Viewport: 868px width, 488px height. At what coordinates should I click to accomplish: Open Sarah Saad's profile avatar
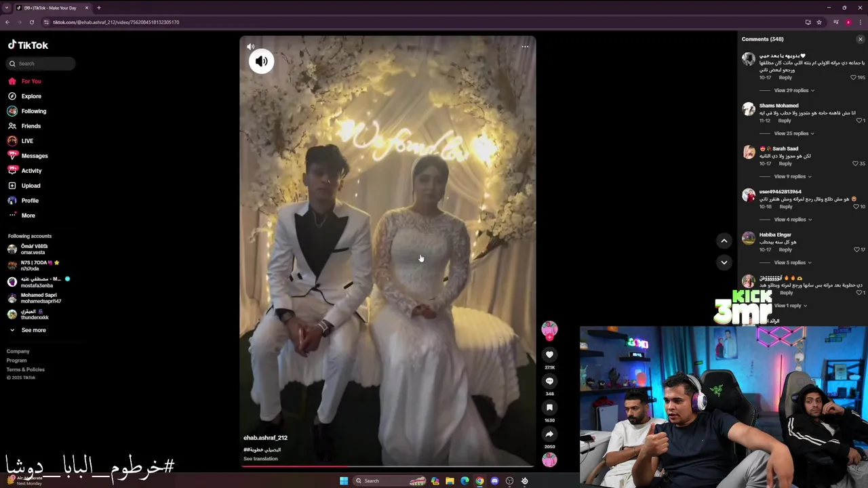pos(749,152)
